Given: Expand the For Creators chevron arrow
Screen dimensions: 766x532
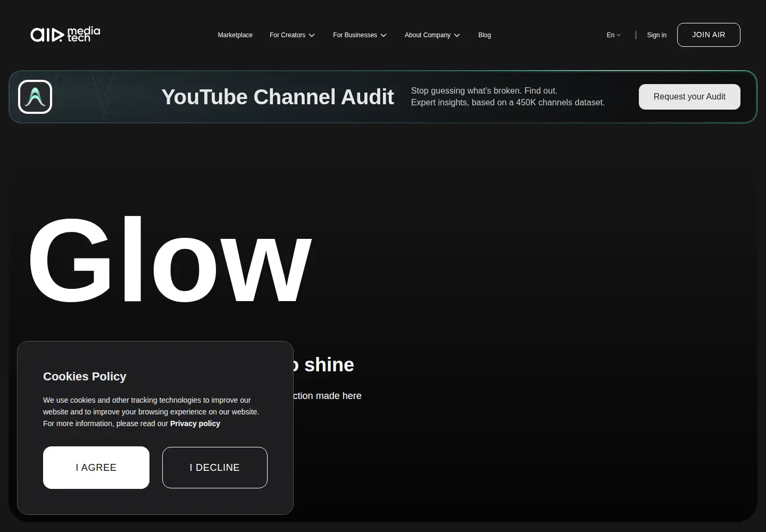Looking at the screenshot, I should coord(312,35).
